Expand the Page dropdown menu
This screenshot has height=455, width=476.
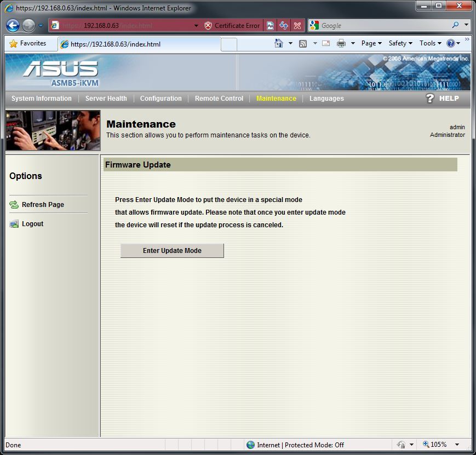[371, 43]
